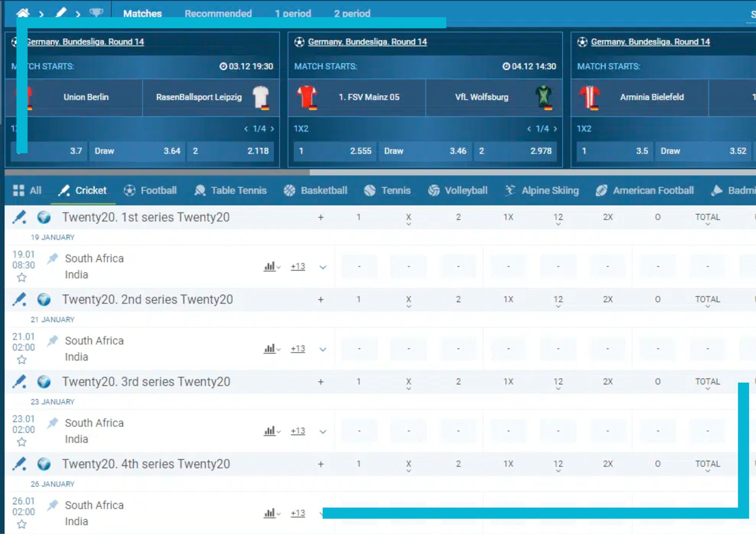Select the Cricket sport tab
This screenshot has height=534, width=756.
83,190
